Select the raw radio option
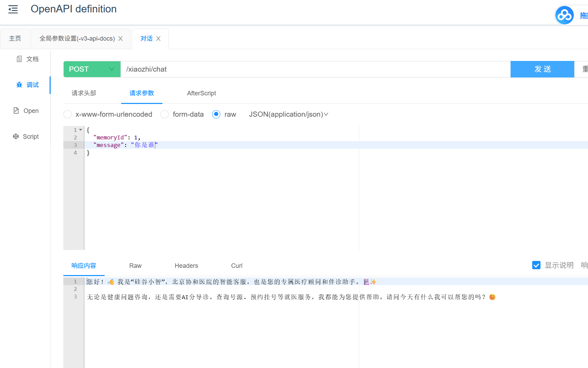 (216, 114)
